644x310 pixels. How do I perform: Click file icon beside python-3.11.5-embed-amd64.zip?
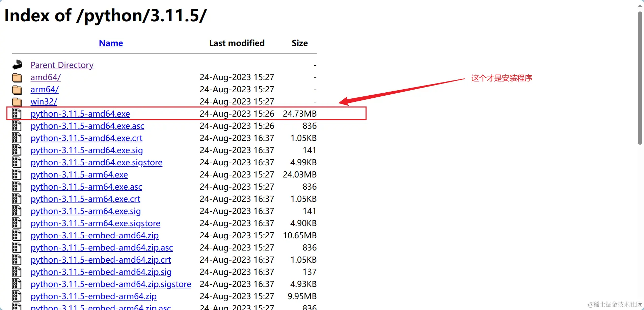coord(17,235)
